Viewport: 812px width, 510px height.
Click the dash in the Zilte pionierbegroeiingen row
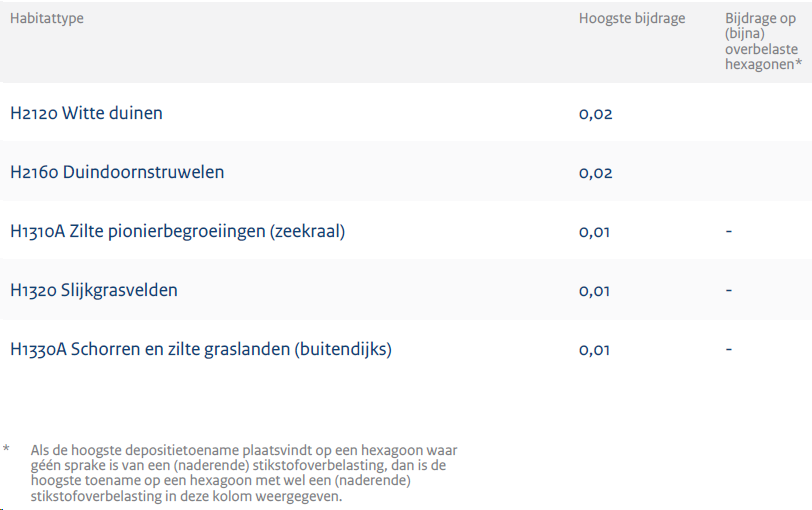pos(729,231)
